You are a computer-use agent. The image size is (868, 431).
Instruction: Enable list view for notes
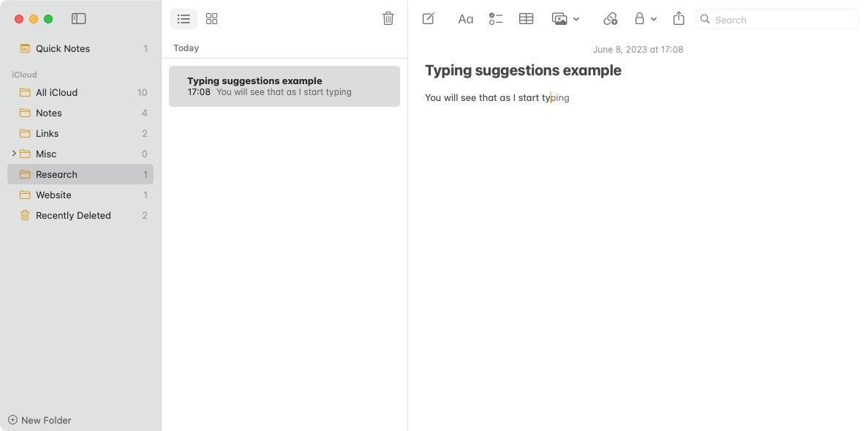point(184,18)
